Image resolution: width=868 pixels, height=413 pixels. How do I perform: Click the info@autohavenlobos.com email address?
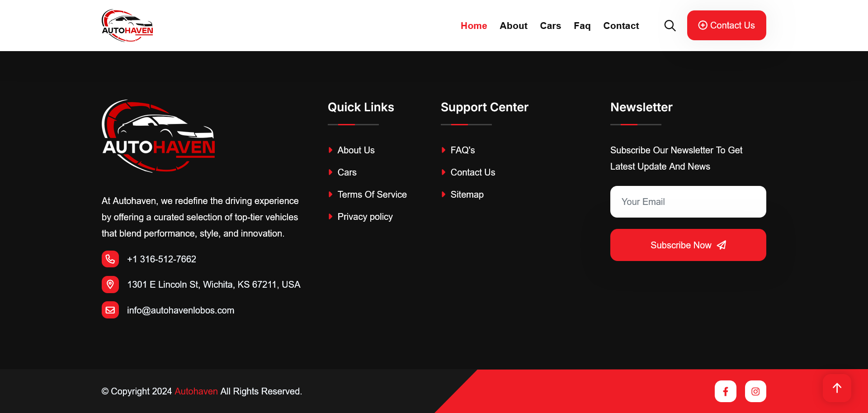point(180,310)
